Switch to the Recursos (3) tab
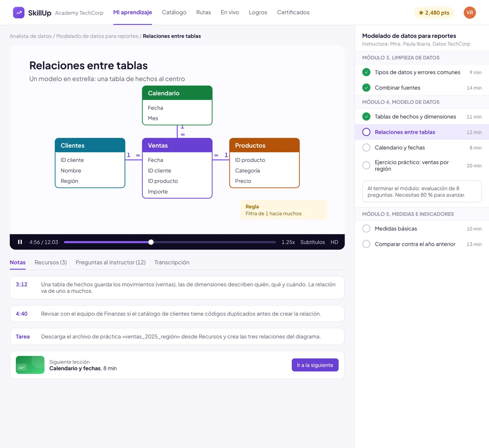Viewport: 489px width, 448px height. (51, 262)
